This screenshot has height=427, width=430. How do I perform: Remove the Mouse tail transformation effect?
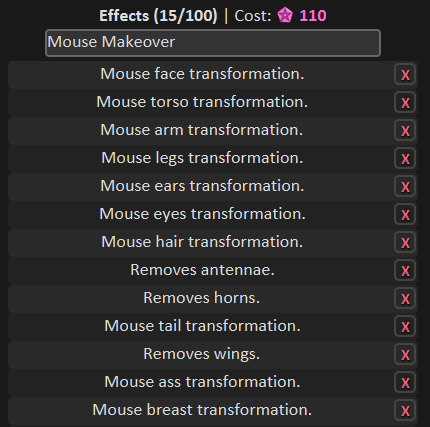(405, 326)
